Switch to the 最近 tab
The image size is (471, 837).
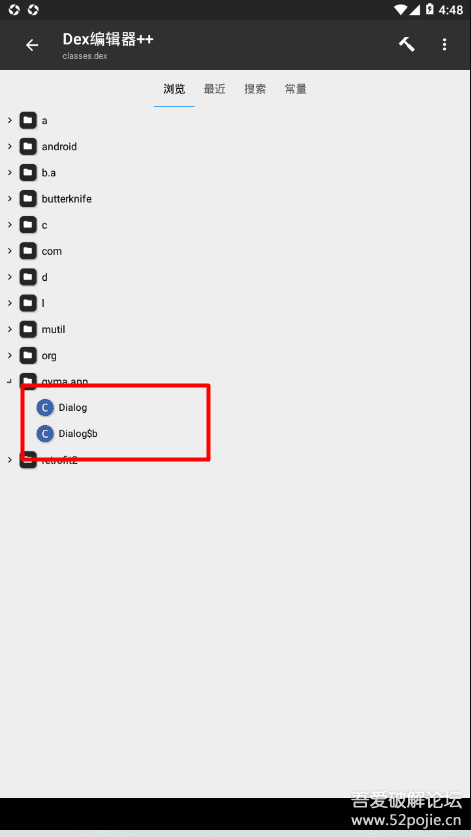pos(214,89)
